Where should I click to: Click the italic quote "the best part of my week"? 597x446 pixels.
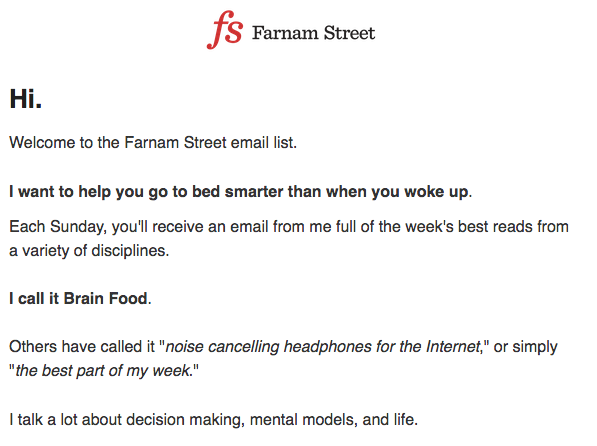[102, 371]
